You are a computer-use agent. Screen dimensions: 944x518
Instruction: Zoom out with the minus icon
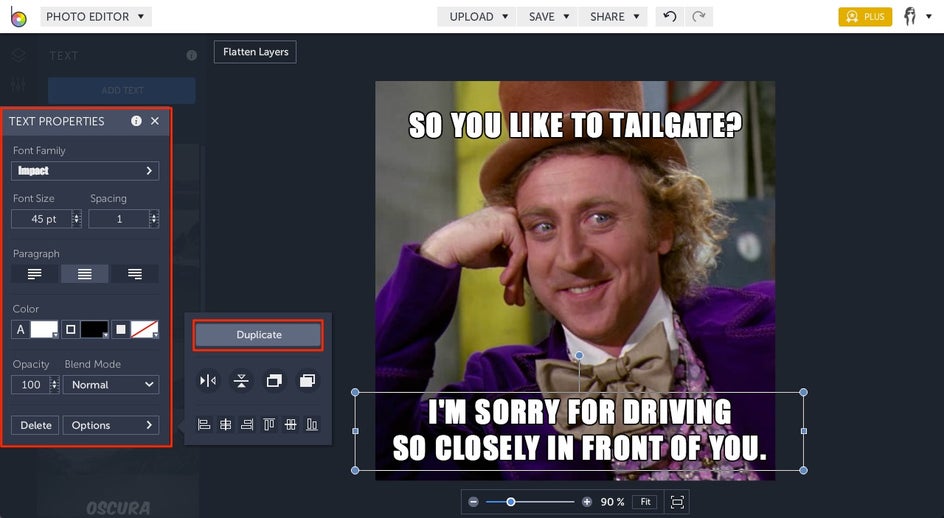474,502
